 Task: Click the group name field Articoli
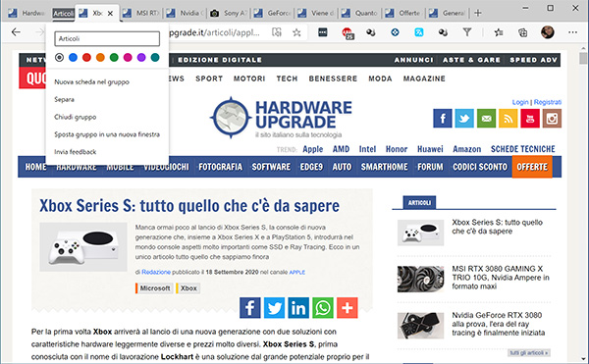107,38
